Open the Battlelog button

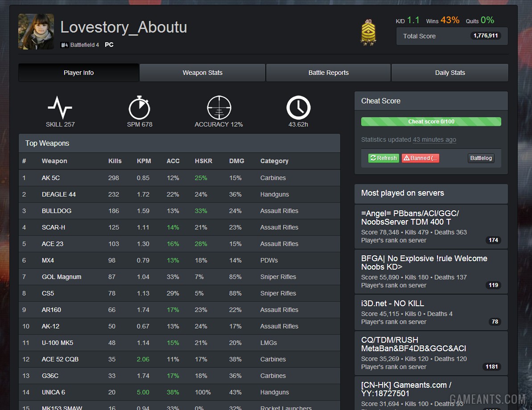(481, 158)
